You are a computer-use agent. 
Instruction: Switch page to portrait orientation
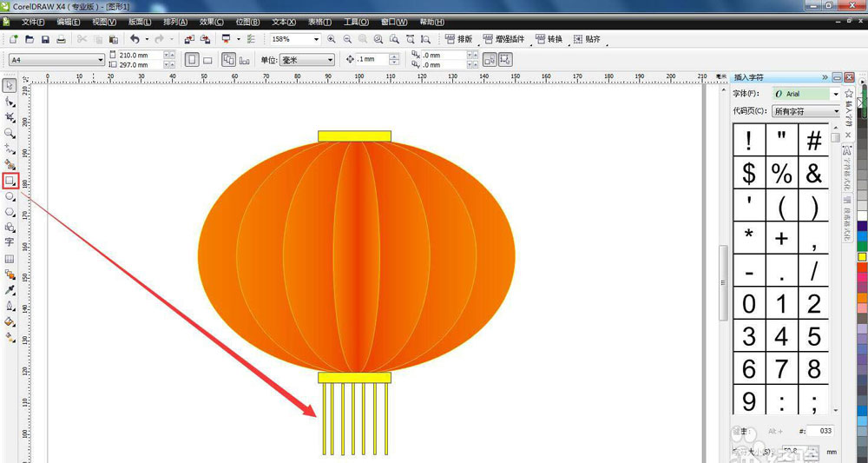(x=193, y=59)
